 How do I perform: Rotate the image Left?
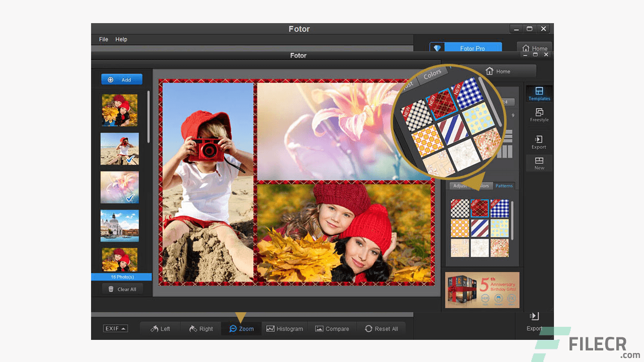click(159, 328)
